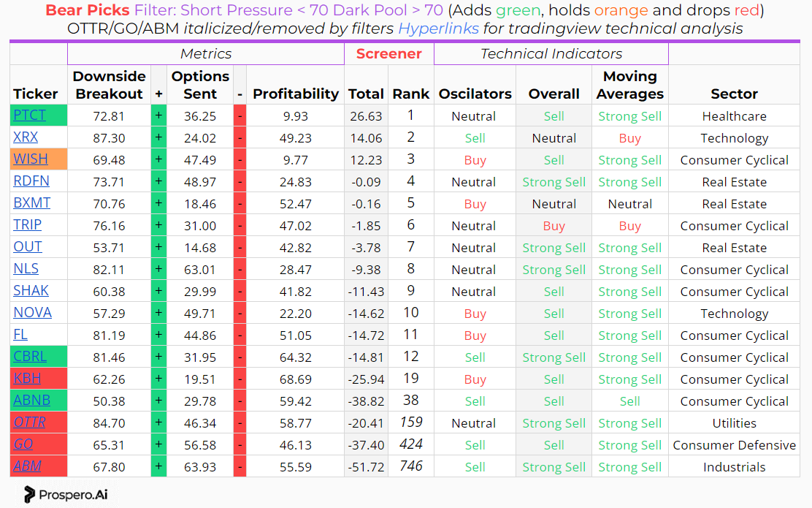Open the italicized ABM ticker hyperlink
This screenshot has width=812, height=508.
27,466
